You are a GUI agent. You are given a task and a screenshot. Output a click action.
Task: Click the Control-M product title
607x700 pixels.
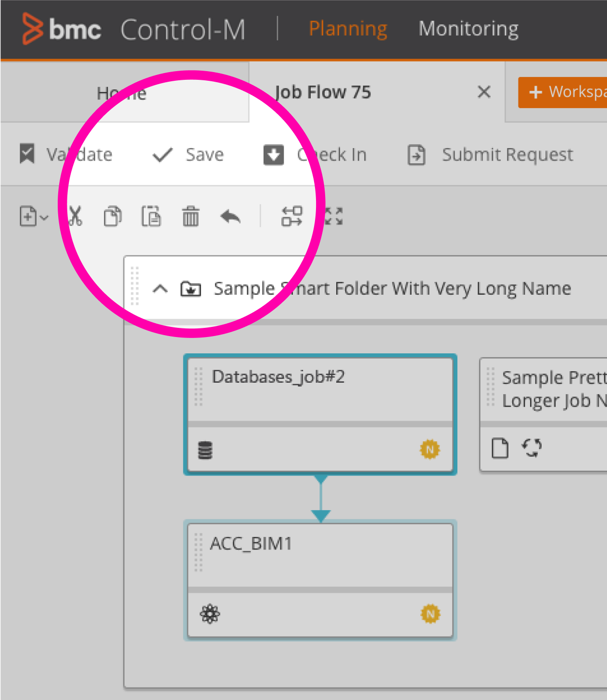tap(183, 29)
